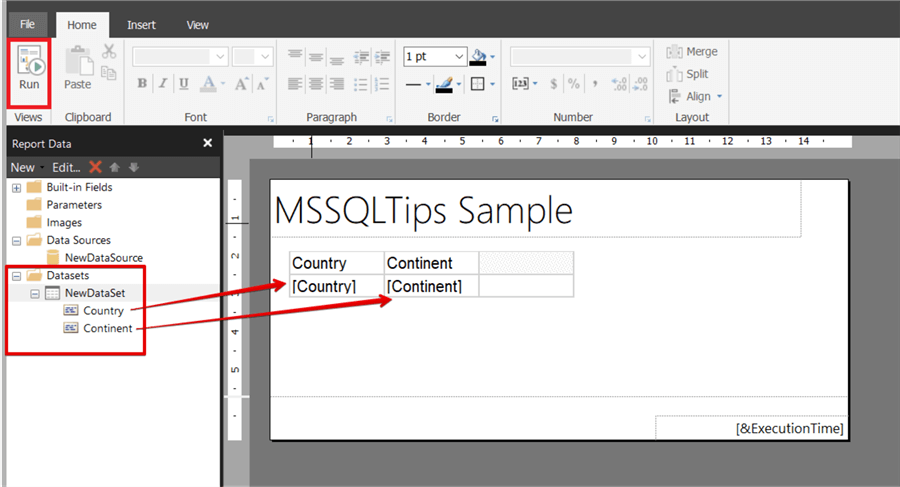900x487 pixels.
Task: Switch to the View ribbon tab
Action: point(197,25)
